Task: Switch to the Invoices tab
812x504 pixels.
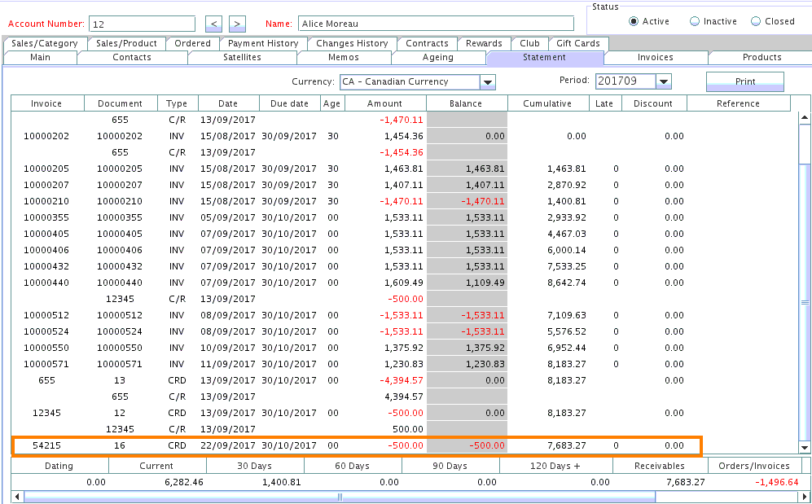Action: point(655,58)
